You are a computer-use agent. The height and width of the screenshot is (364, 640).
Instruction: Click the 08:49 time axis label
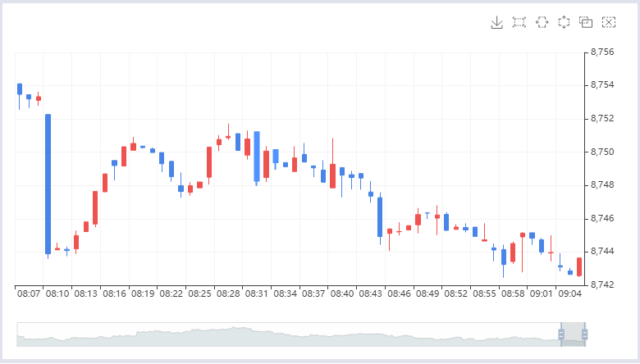(x=427, y=293)
